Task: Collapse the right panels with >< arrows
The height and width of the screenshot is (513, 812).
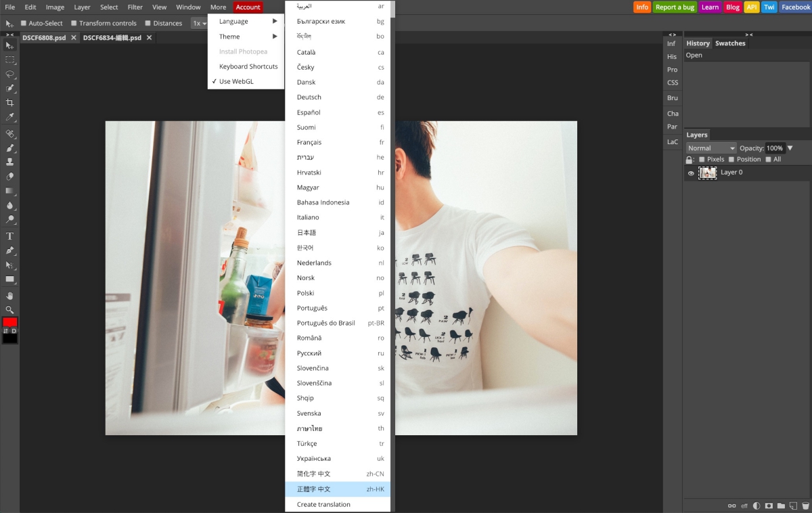Action: (x=749, y=34)
